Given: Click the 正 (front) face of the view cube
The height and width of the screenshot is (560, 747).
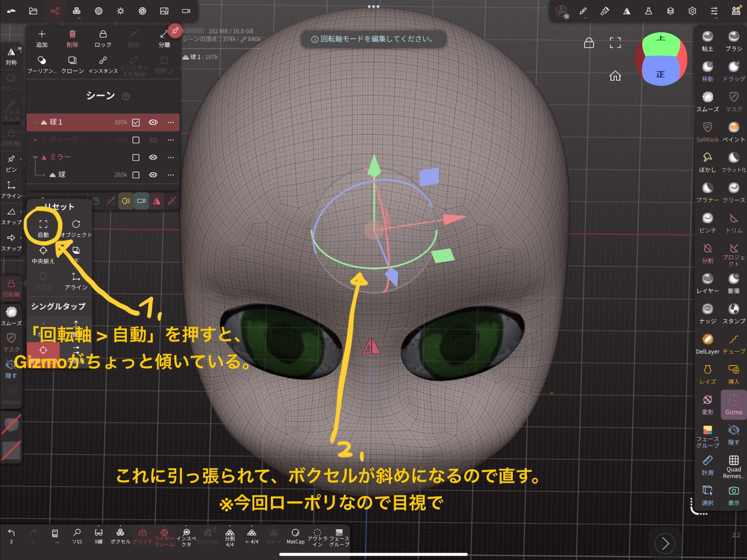Looking at the screenshot, I should click(x=660, y=73).
